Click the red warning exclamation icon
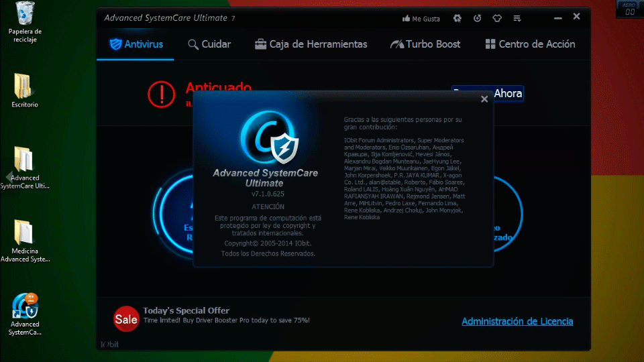Screen dimensions: 644x362 point(162,95)
